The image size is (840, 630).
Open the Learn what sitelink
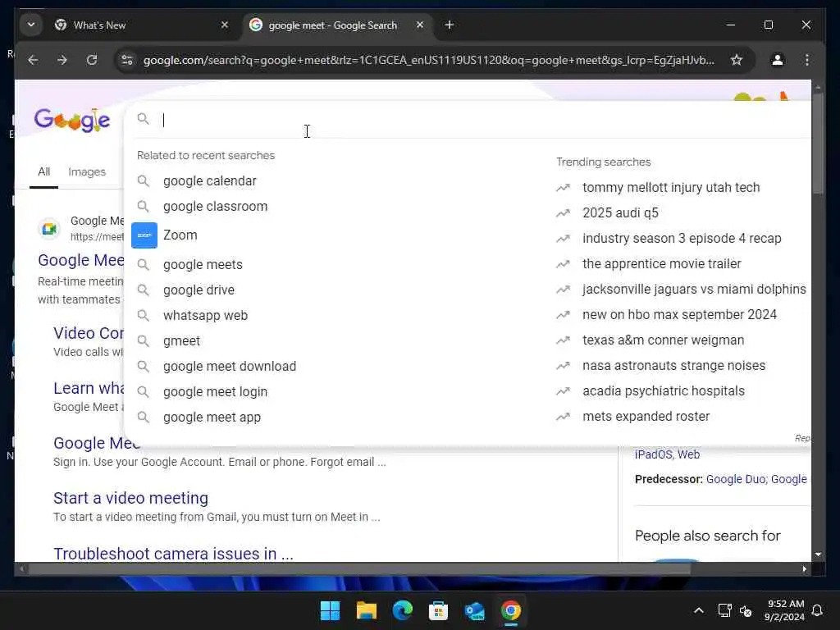point(89,388)
